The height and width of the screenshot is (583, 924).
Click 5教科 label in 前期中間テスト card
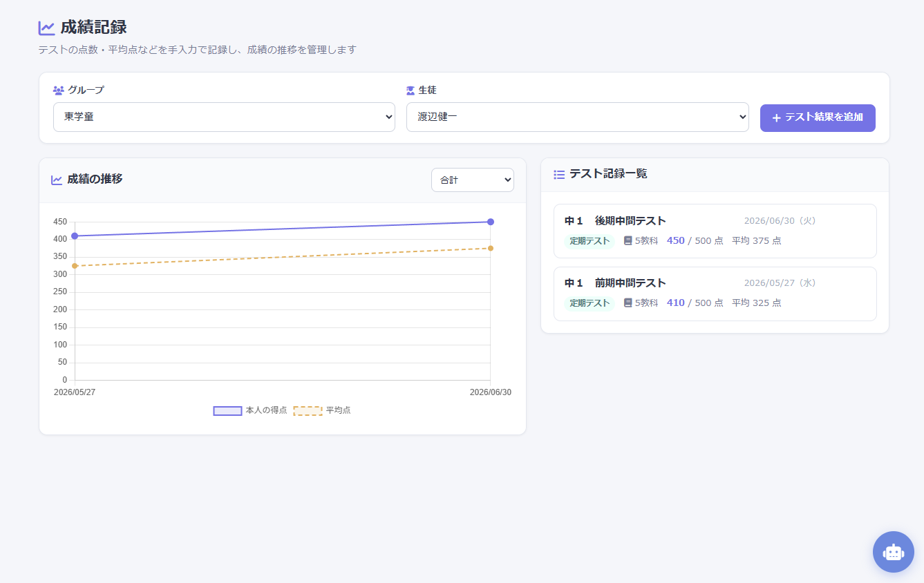(x=646, y=303)
